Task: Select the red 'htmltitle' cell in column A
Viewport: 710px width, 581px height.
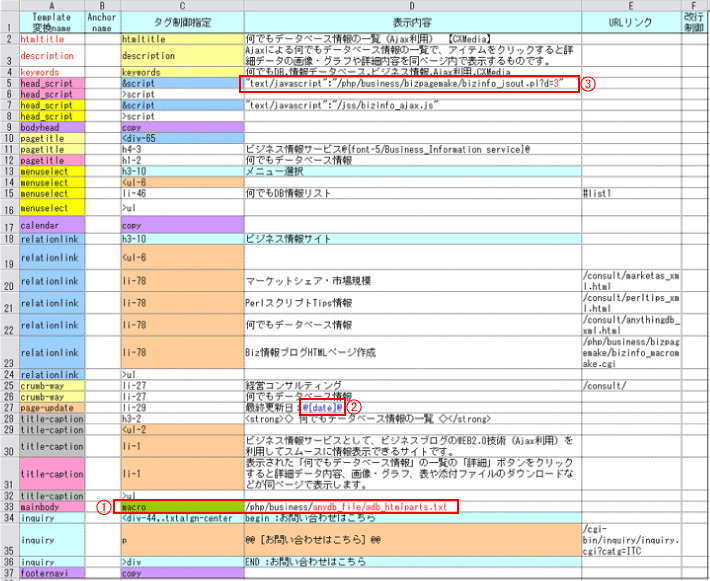Action: coord(52,39)
